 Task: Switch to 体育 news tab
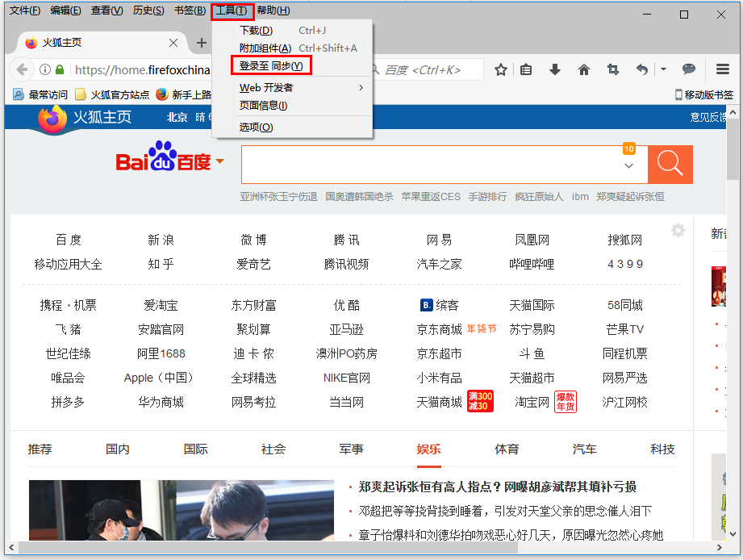(507, 449)
